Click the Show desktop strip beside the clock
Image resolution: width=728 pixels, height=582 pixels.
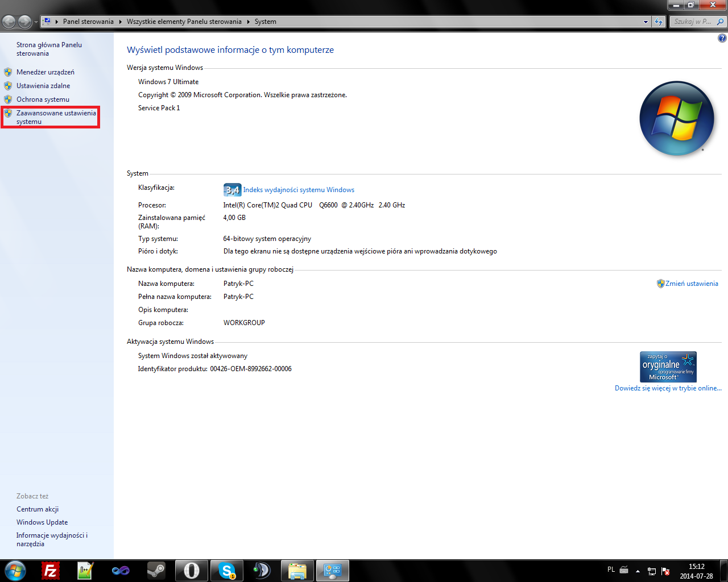(724, 571)
